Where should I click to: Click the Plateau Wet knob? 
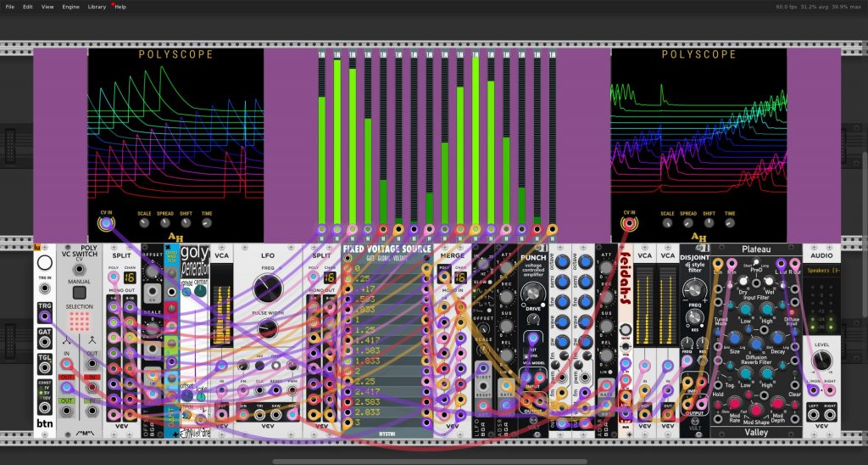click(770, 283)
